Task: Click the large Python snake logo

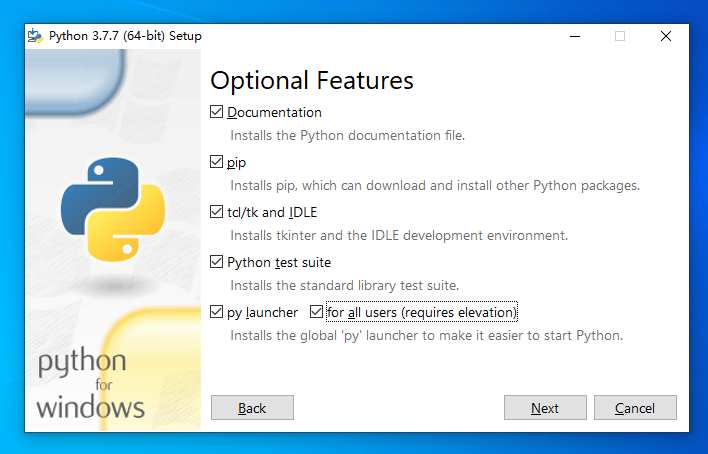Action: tap(113, 209)
